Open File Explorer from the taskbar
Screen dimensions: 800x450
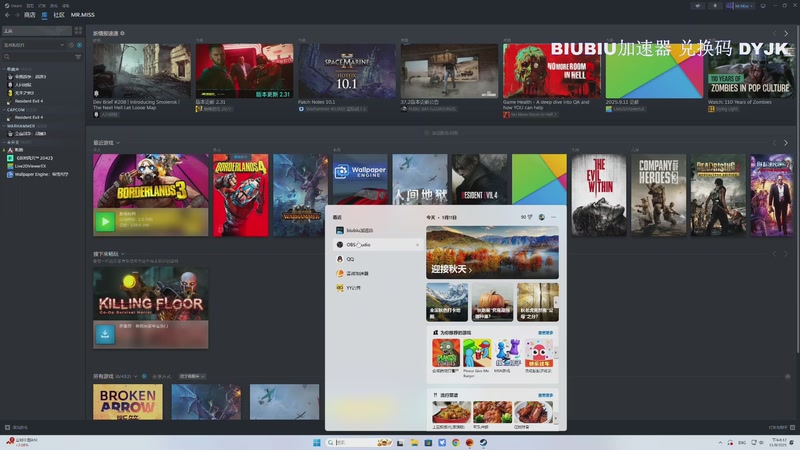click(x=414, y=442)
